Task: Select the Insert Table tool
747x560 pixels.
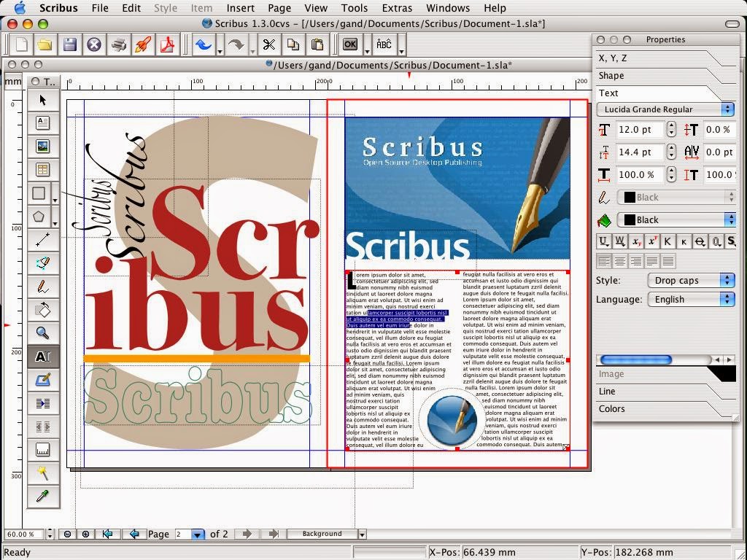Action: coord(43,169)
